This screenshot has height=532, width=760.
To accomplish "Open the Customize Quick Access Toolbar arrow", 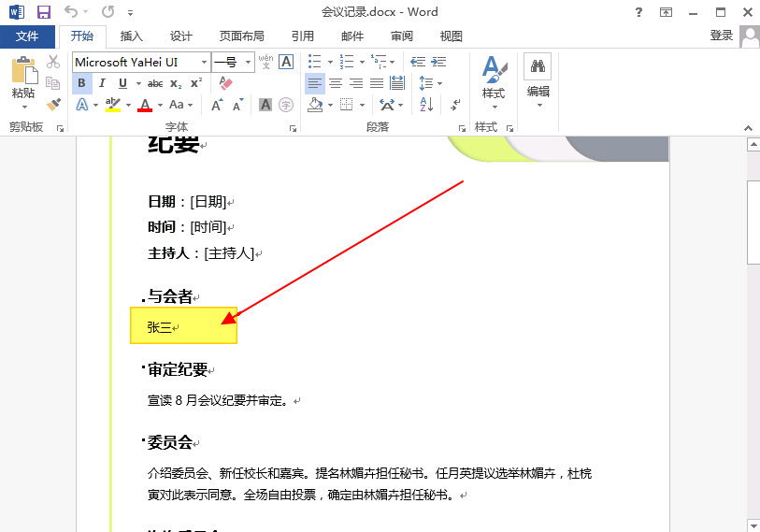I will click(x=130, y=12).
